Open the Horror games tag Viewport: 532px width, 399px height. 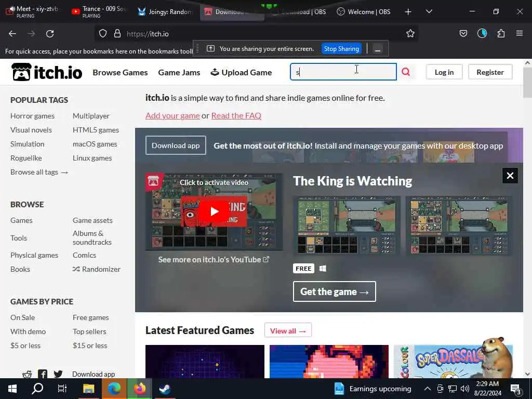32,116
